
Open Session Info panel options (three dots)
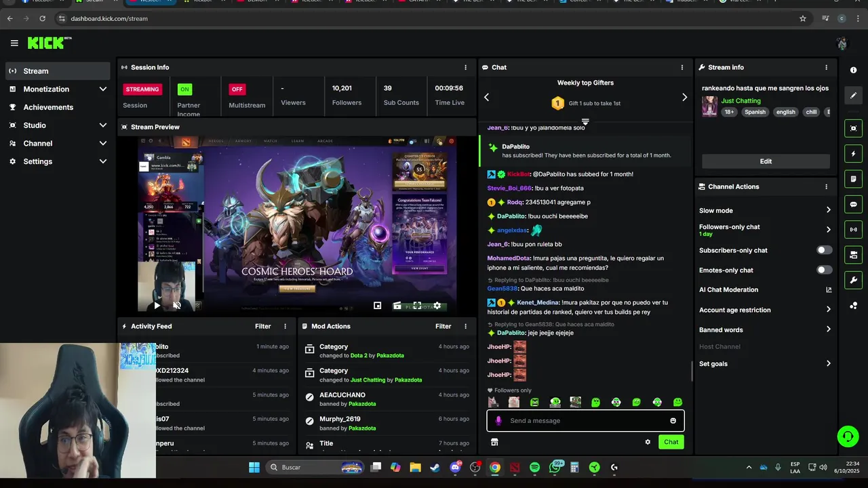[465, 67]
